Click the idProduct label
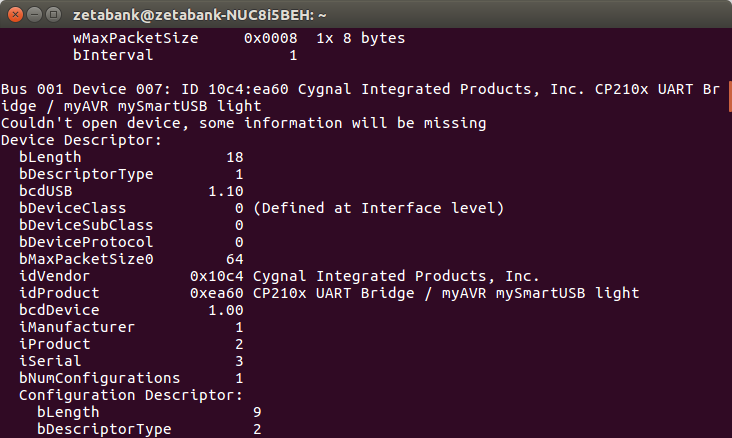Screen dimensions: 732x438 point(59,293)
